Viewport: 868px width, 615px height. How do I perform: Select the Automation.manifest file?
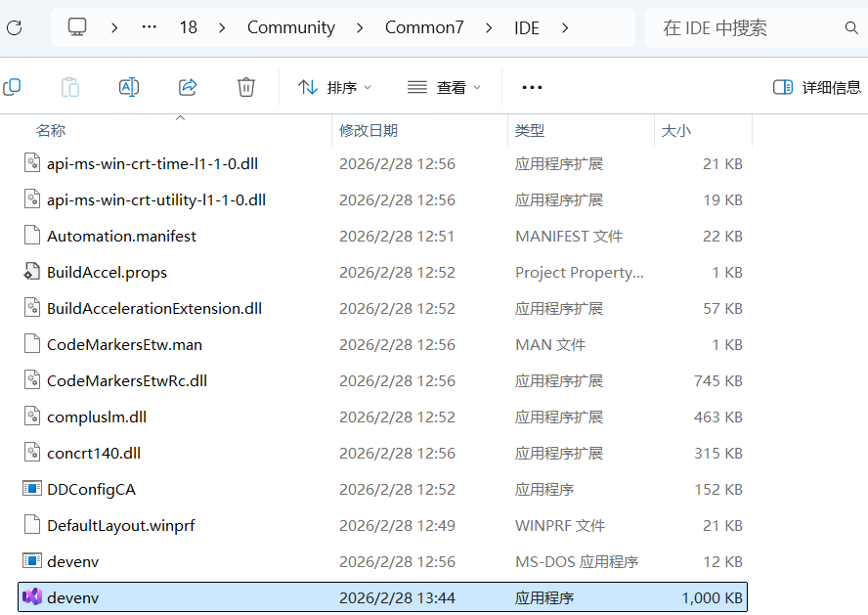382,237
